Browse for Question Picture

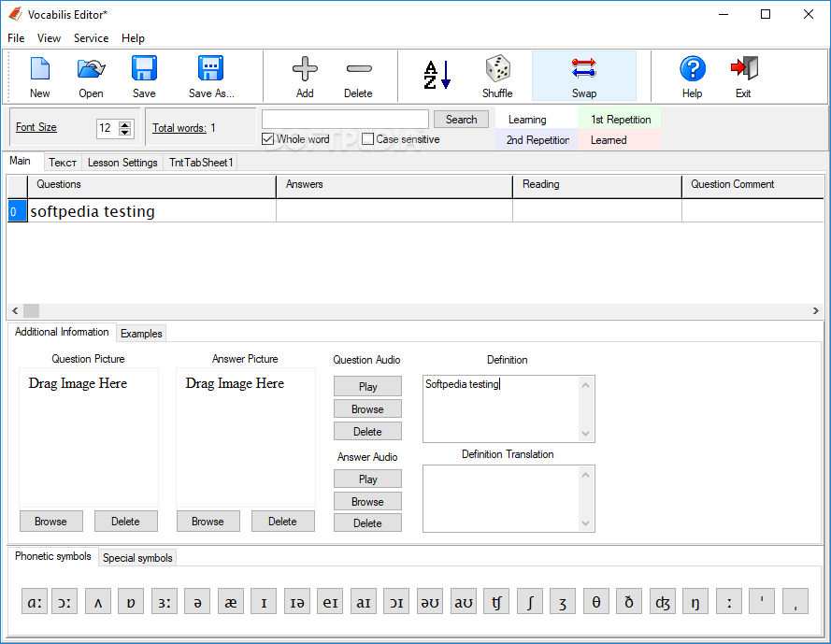tap(50, 521)
